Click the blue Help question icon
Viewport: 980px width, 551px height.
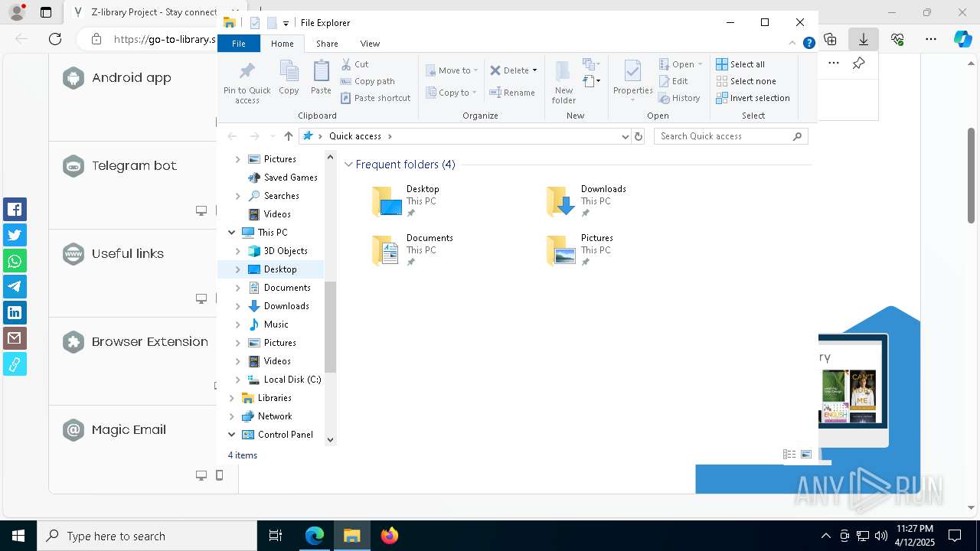(808, 44)
